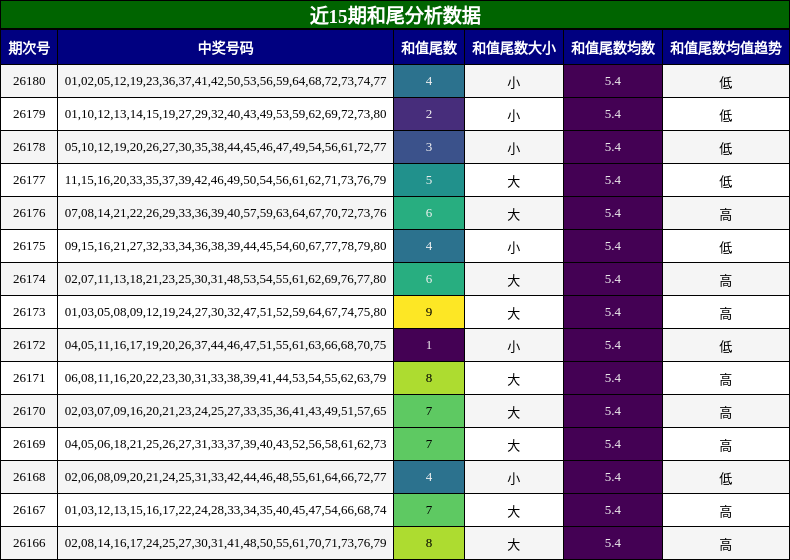
Task: Click winning numbers row starting 09,15,16,21
Action: (226, 246)
